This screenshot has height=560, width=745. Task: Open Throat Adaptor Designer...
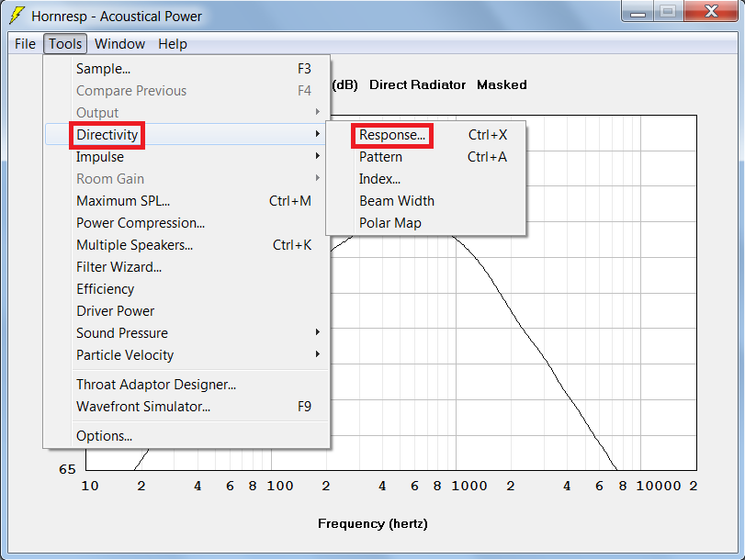[187, 385]
